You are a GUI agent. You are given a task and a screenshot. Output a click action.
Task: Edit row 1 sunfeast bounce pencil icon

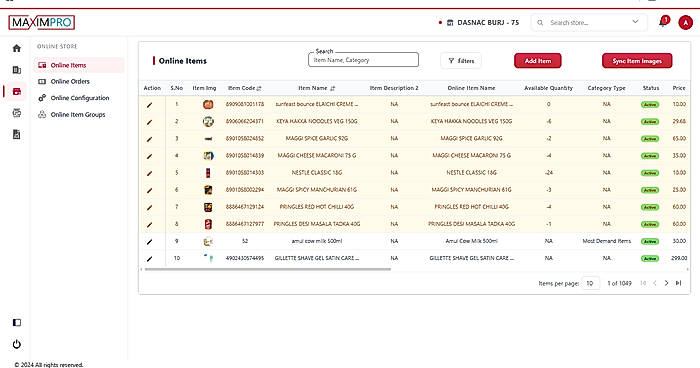point(150,105)
